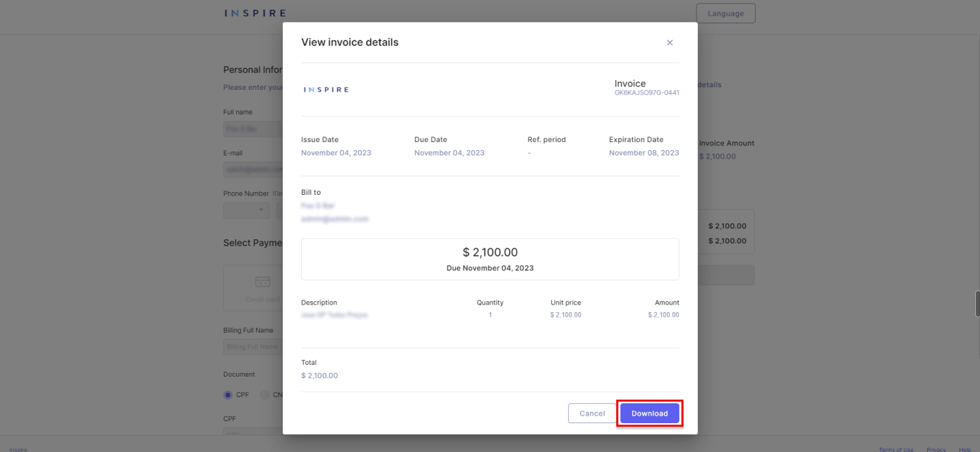This screenshot has height=452, width=980.
Task: Click the Ref. period label
Action: pos(547,139)
